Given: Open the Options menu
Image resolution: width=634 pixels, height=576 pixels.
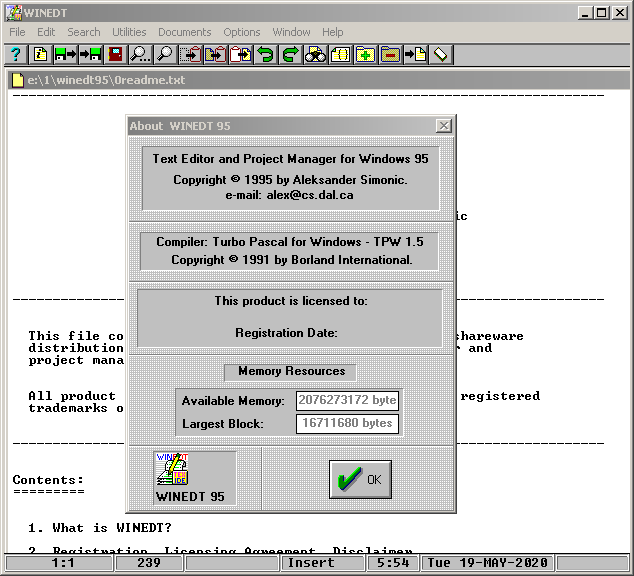Looking at the screenshot, I should pos(242,32).
